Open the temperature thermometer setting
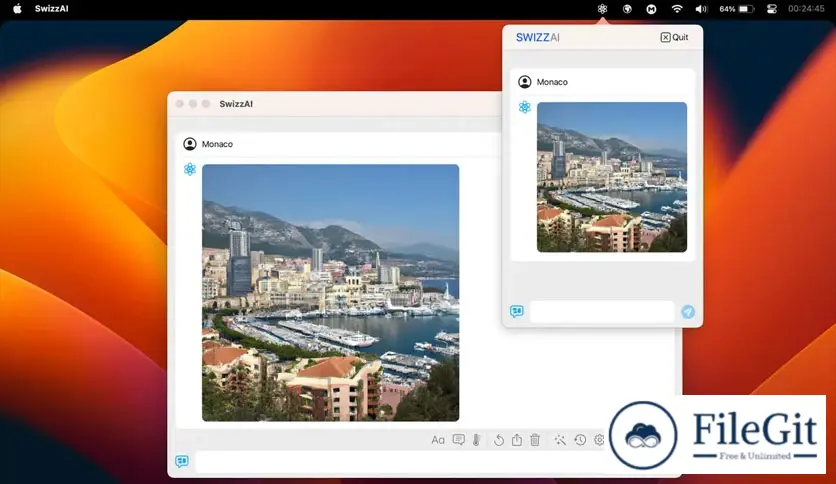The image size is (836, 484). click(x=476, y=440)
